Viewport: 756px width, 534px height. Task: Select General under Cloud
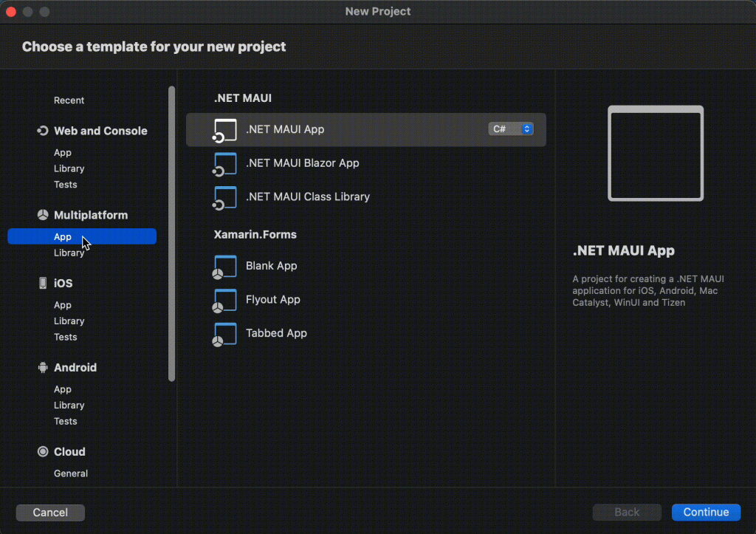pos(71,473)
